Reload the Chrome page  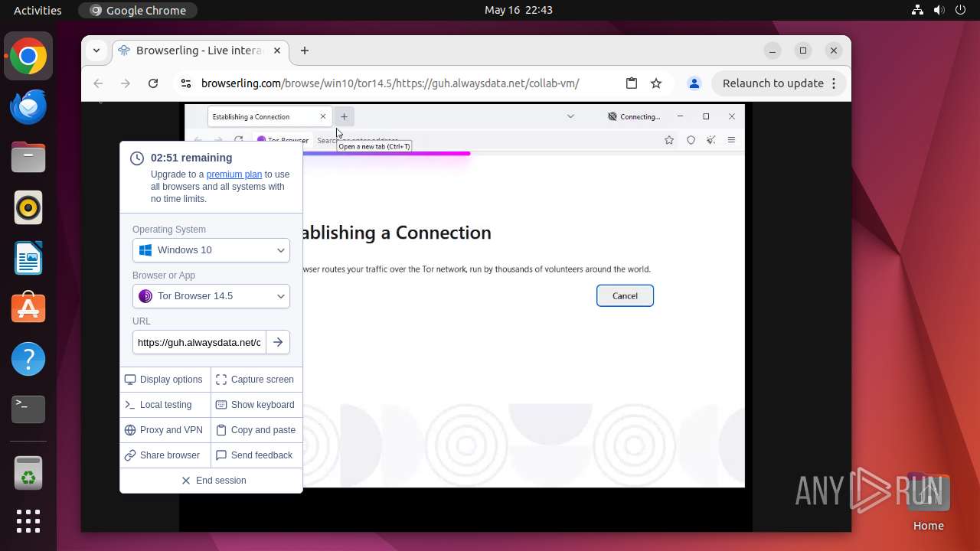153,83
